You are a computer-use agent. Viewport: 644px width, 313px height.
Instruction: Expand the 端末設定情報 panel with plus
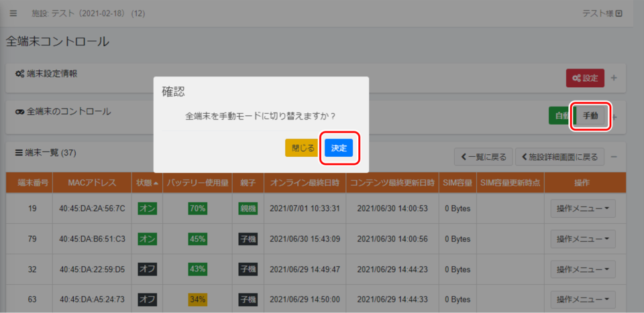[614, 78]
